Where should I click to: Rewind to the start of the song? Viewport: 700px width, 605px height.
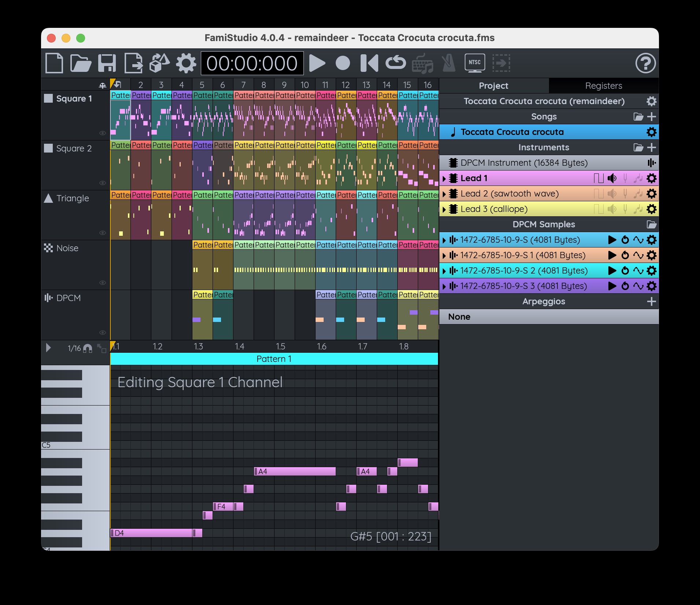coord(369,63)
